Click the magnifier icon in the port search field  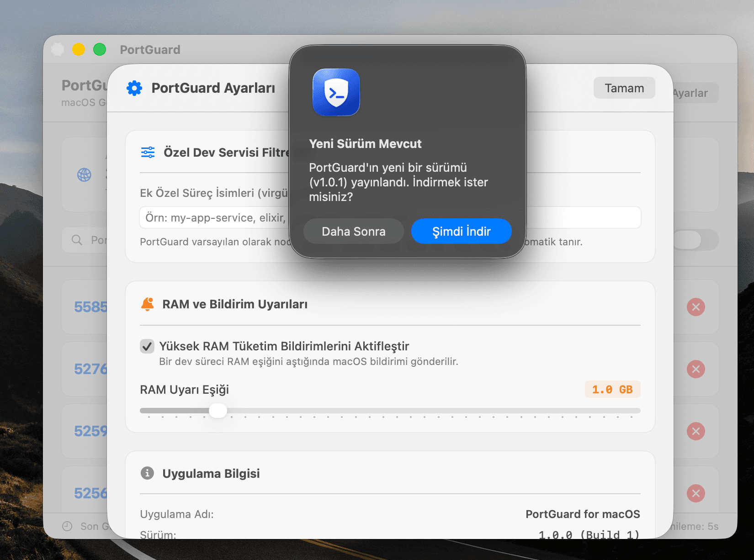tap(77, 240)
